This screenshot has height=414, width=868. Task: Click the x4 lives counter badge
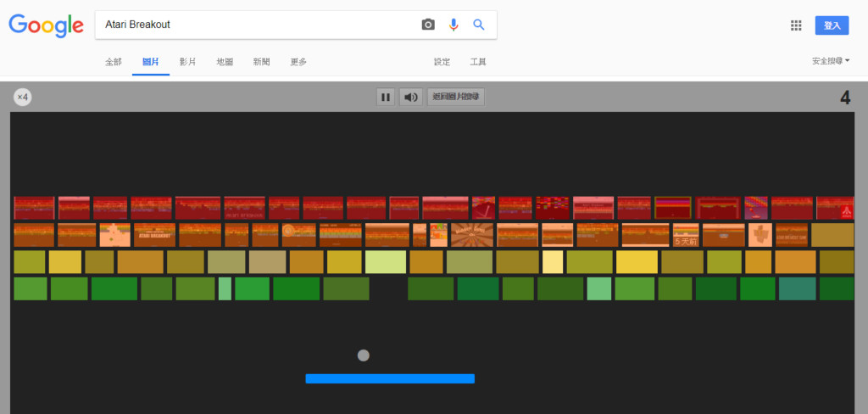[x=23, y=98]
